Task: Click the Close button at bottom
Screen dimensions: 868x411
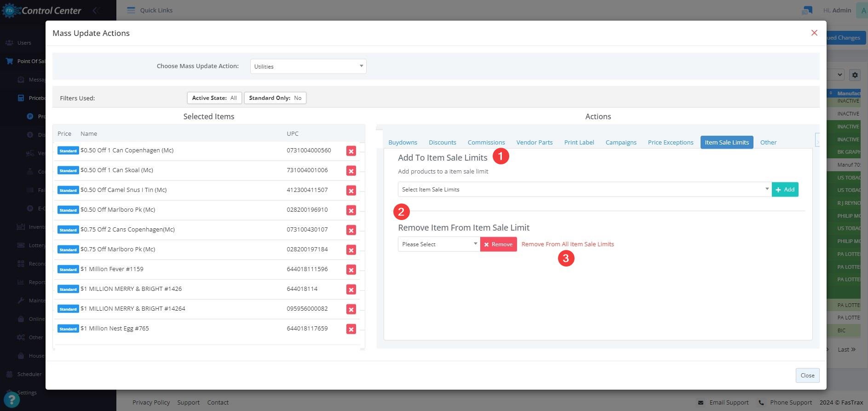Action: click(807, 376)
